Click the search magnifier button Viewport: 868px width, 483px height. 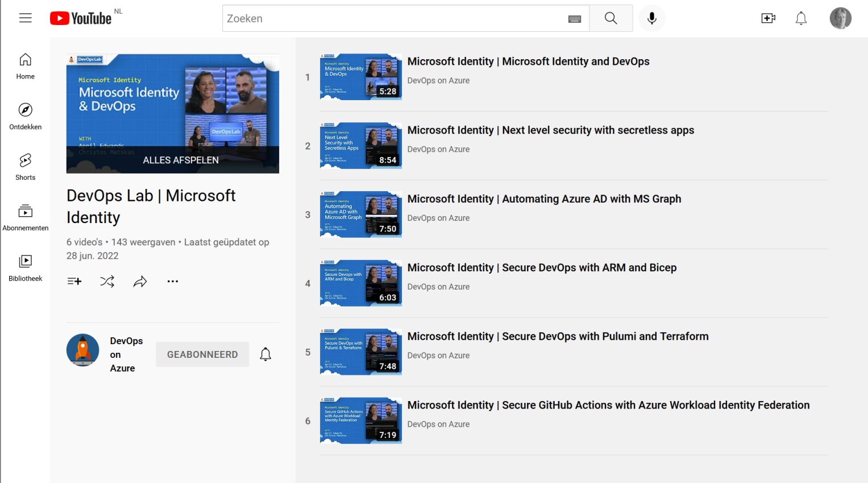(610, 18)
